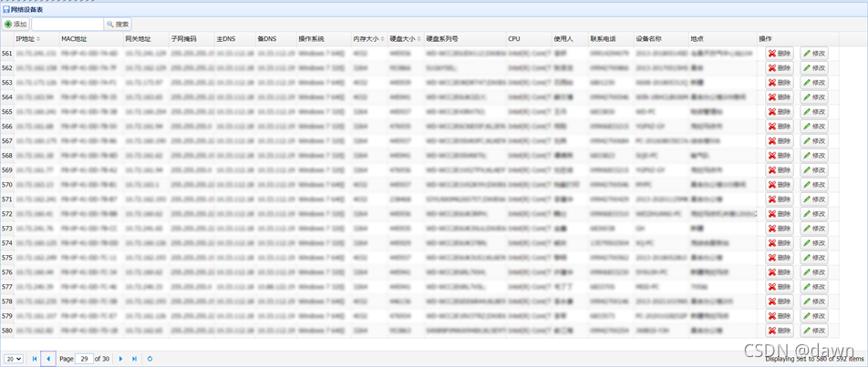868x367 pixels.
Task: Edit row 561 with 修改
Action: coord(814,53)
